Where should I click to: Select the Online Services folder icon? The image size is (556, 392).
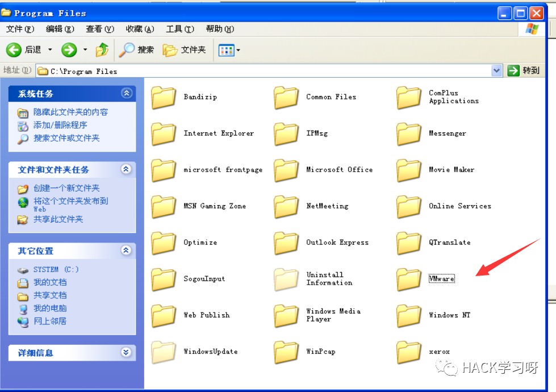coord(409,206)
